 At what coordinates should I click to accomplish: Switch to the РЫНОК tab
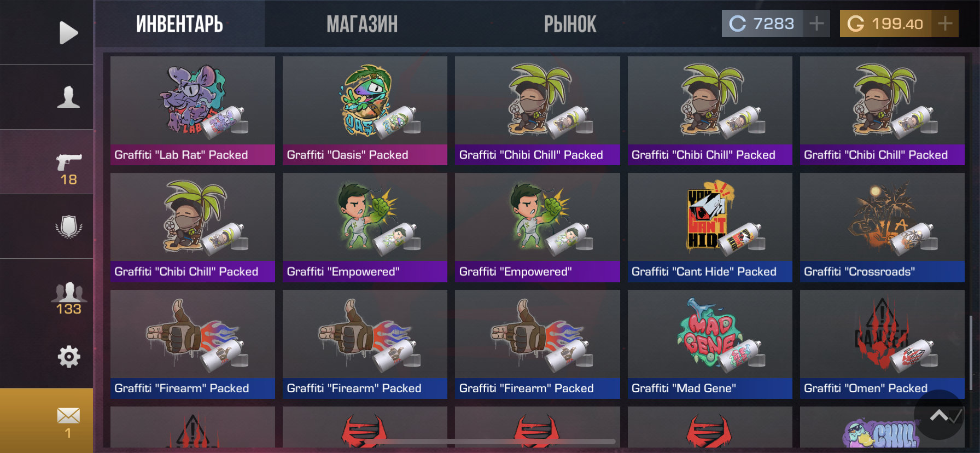tap(570, 24)
